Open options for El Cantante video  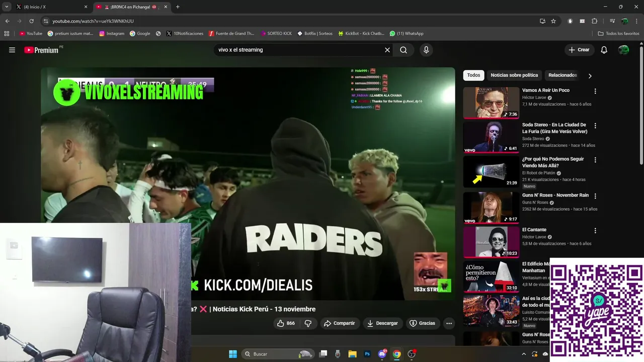[595, 231]
